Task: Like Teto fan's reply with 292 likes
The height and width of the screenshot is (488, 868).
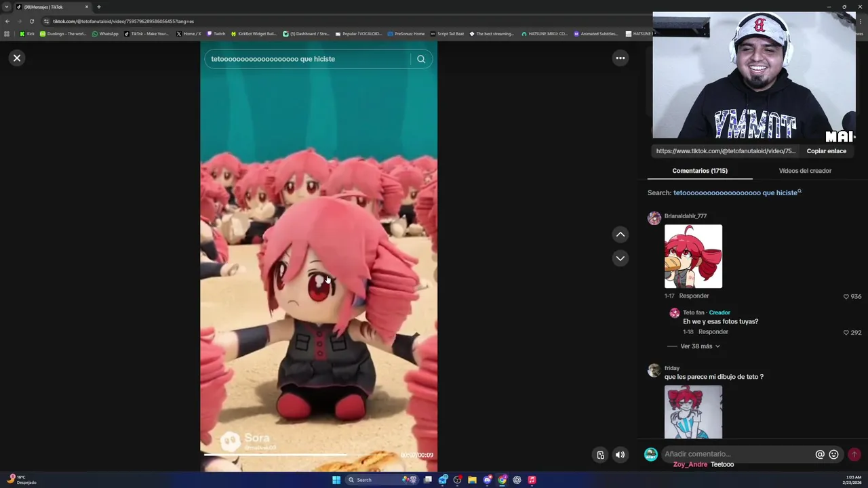Action: pos(846,333)
